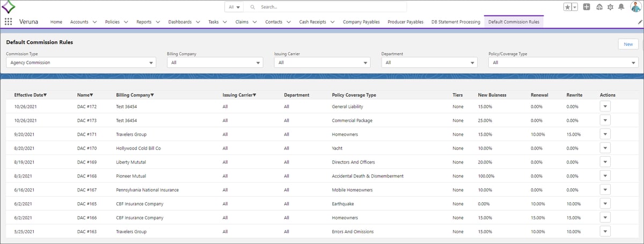Open the Reports tab
Image resolution: width=644 pixels, height=244 pixels.
144,22
